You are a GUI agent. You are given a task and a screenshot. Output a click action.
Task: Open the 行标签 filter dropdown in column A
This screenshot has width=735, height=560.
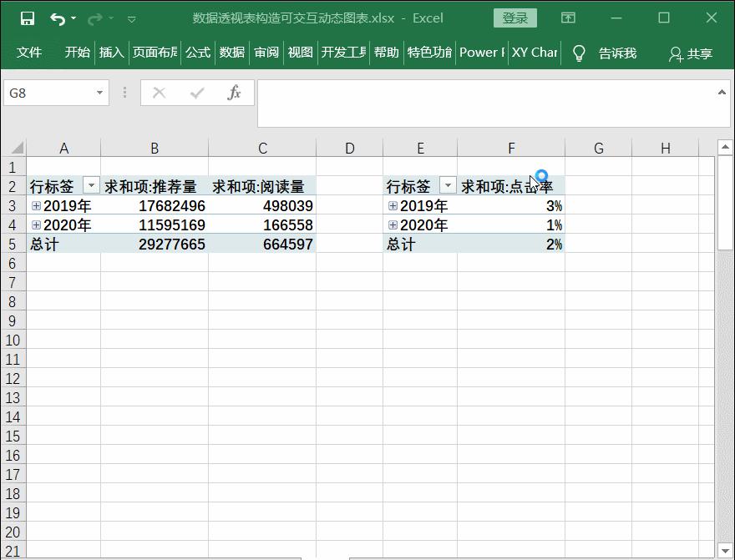click(x=91, y=185)
